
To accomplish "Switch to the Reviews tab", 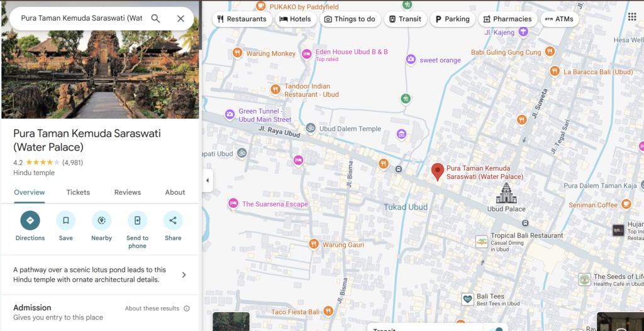I will [128, 192].
